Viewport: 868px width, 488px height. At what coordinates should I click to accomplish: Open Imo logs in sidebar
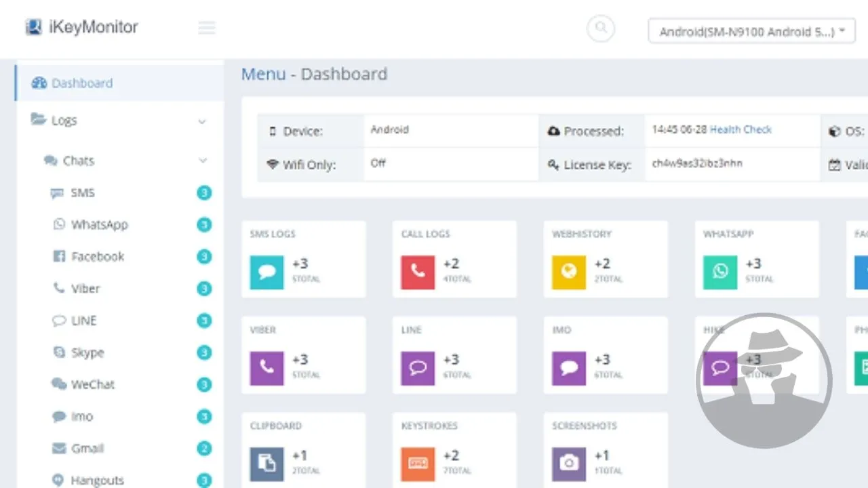pos(81,416)
